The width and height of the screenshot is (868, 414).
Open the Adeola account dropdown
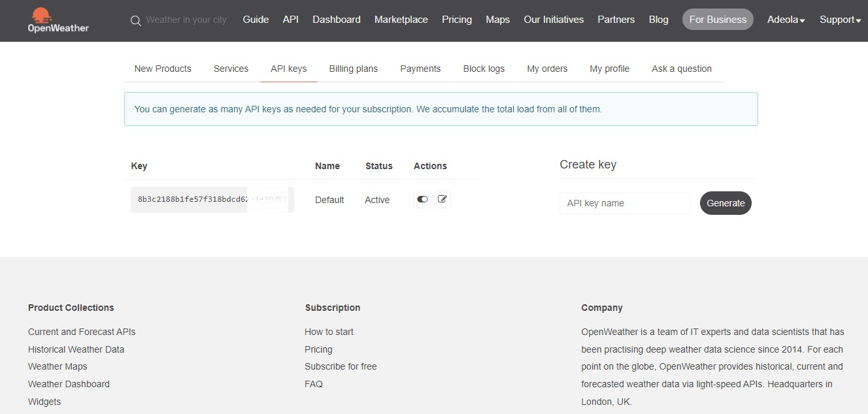(x=786, y=20)
